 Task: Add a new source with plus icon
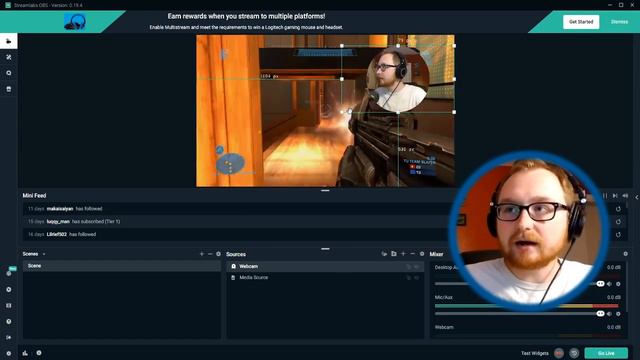[403, 254]
